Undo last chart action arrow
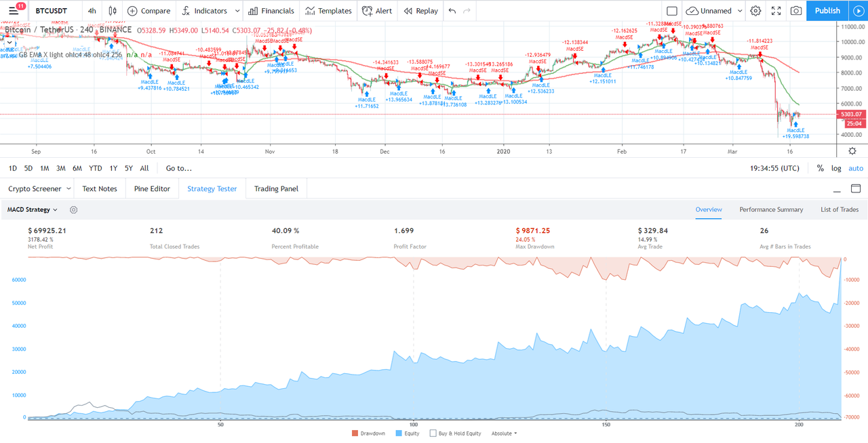 pyautogui.click(x=452, y=11)
